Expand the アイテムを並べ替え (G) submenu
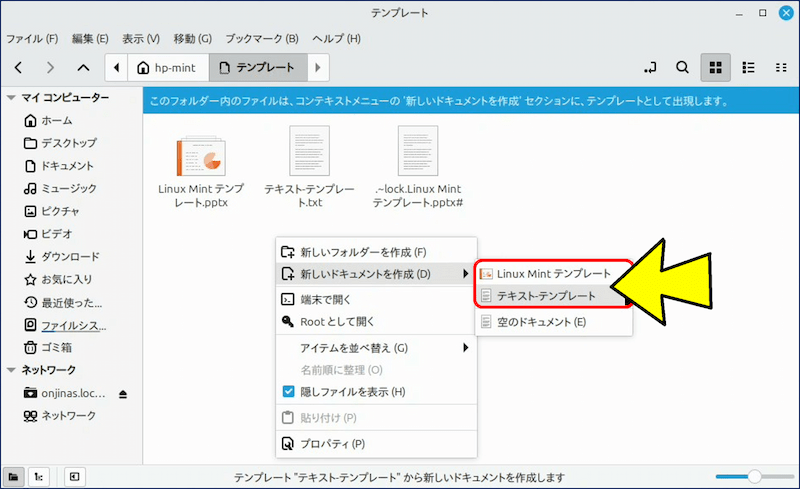This screenshot has height=489, width=800. pyautogui.click(x=377, y=348)
